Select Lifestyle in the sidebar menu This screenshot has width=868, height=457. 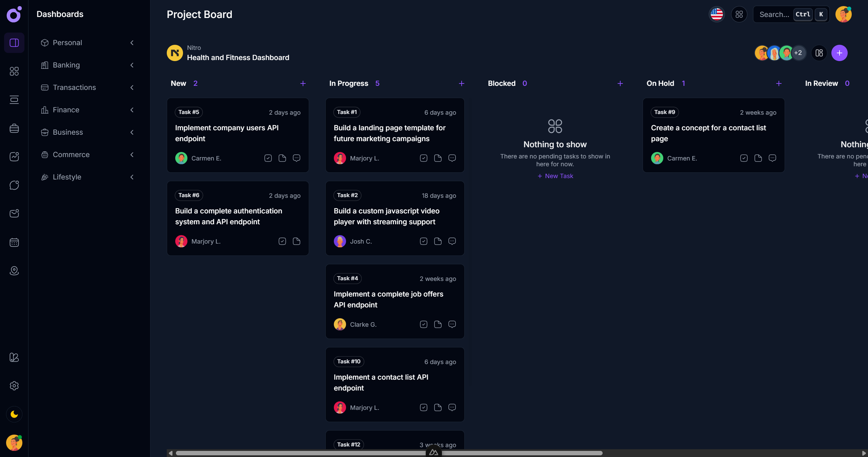click(67, 177)
